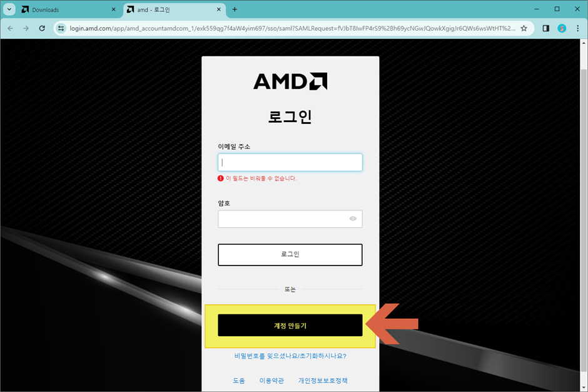Viewport: 588px width, 392px height.
Task: Go back to previous page
Action: (x=10, y=29)
